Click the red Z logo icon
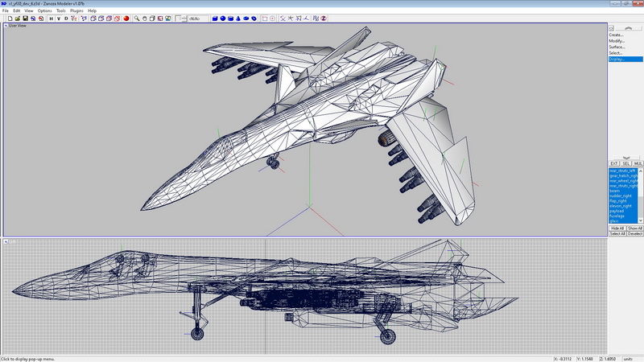The height and width of the screenshot is (362, 644). pos(324,19)
